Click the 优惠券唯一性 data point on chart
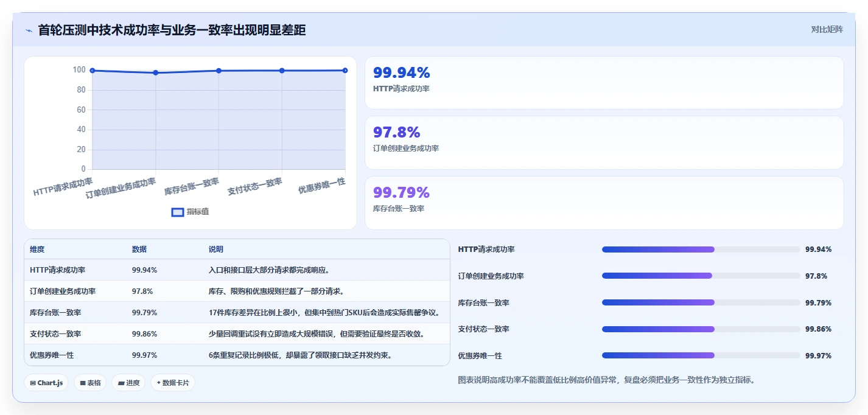The image size is (868, 415). [x=345, y=71]
